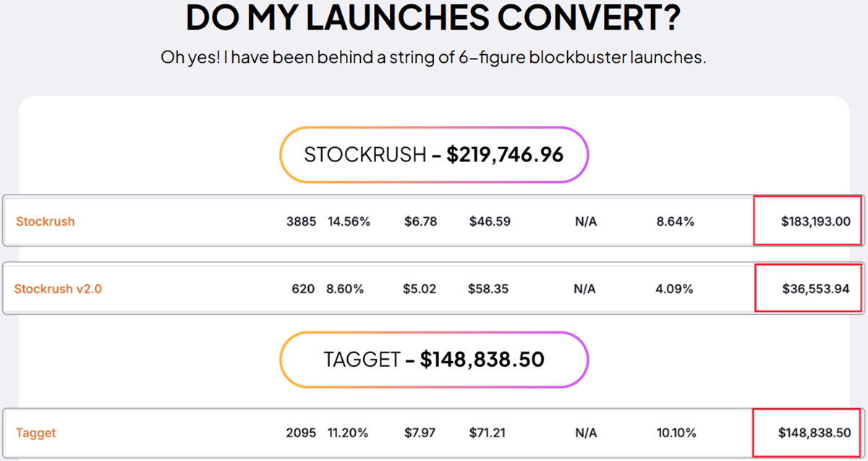The width and height of the screenshot is (868, 461).
Task: Click the 2095 sales count
Action: point(301,433)
